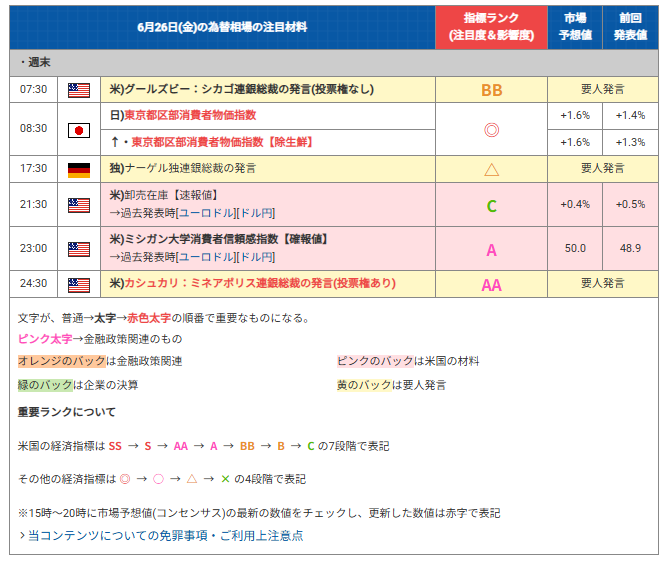
Task: Click 要人発言 in the 17:30 row
Action: (603, 168)
